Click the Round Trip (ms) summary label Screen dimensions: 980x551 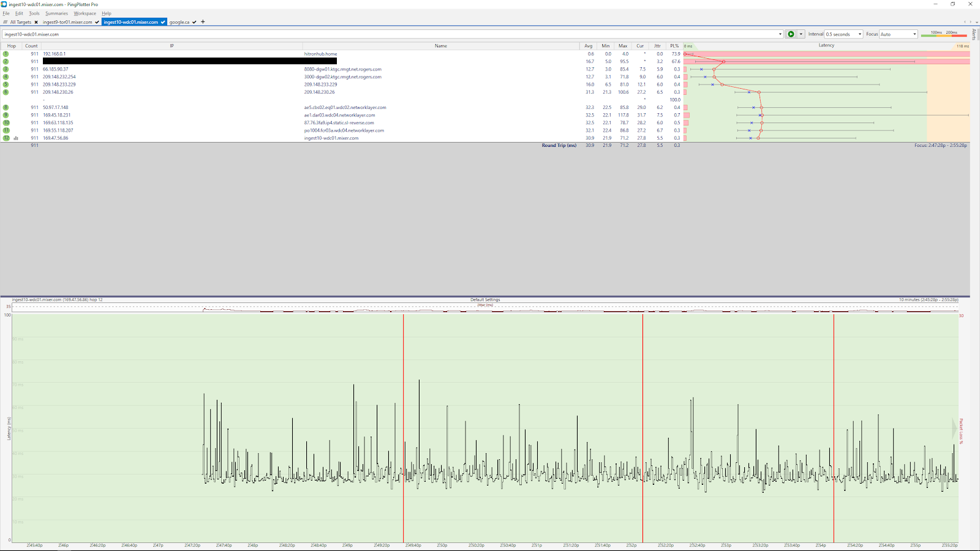tap(559, 145)
